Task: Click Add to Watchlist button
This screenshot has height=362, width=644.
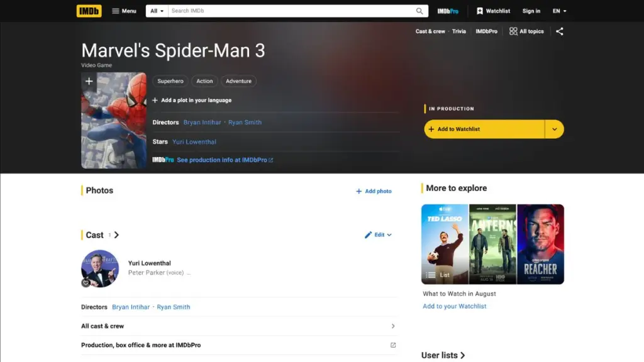Action: pyautogui.click(x=484, y=129)
